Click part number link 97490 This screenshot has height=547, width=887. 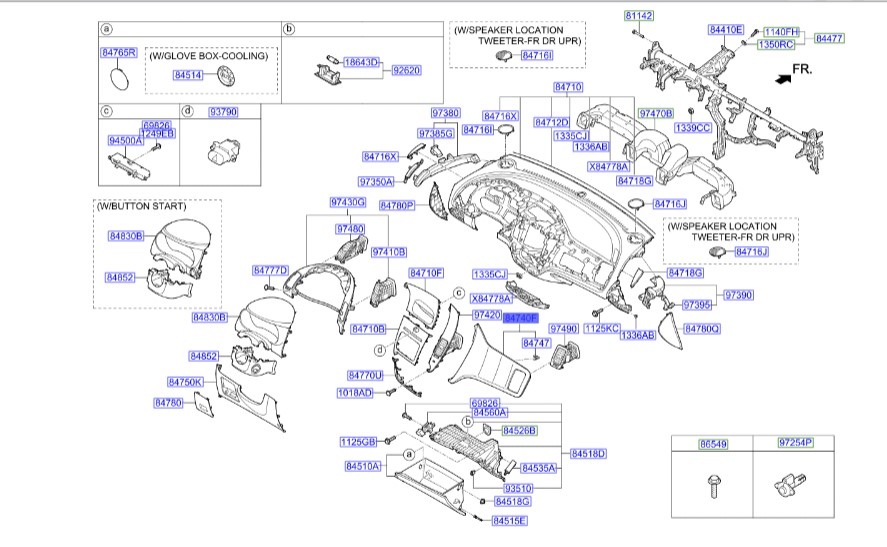(563, 329)
